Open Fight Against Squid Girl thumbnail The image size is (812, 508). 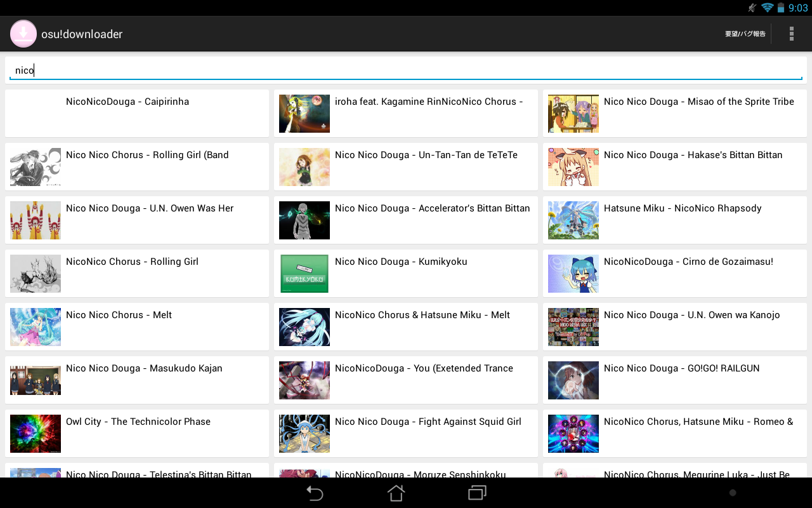(x=304, y=434)
